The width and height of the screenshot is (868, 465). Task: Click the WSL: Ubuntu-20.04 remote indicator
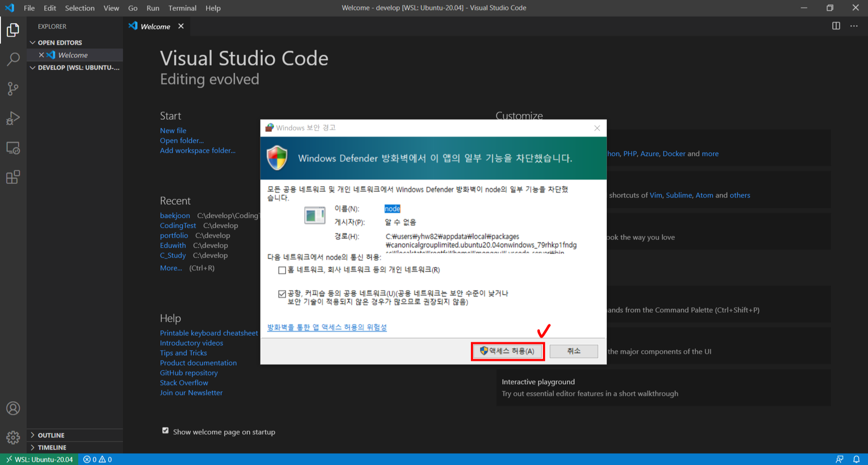pos(39,459)
